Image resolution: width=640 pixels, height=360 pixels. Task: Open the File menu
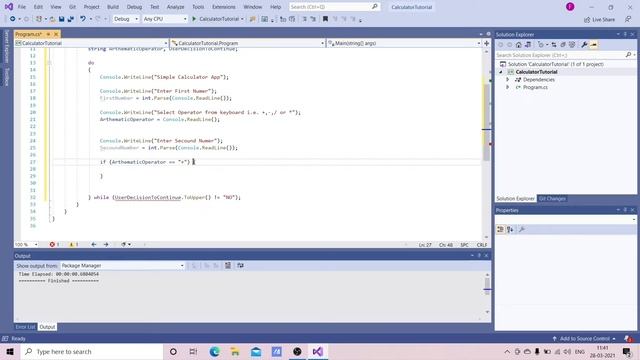coord(22,7)
